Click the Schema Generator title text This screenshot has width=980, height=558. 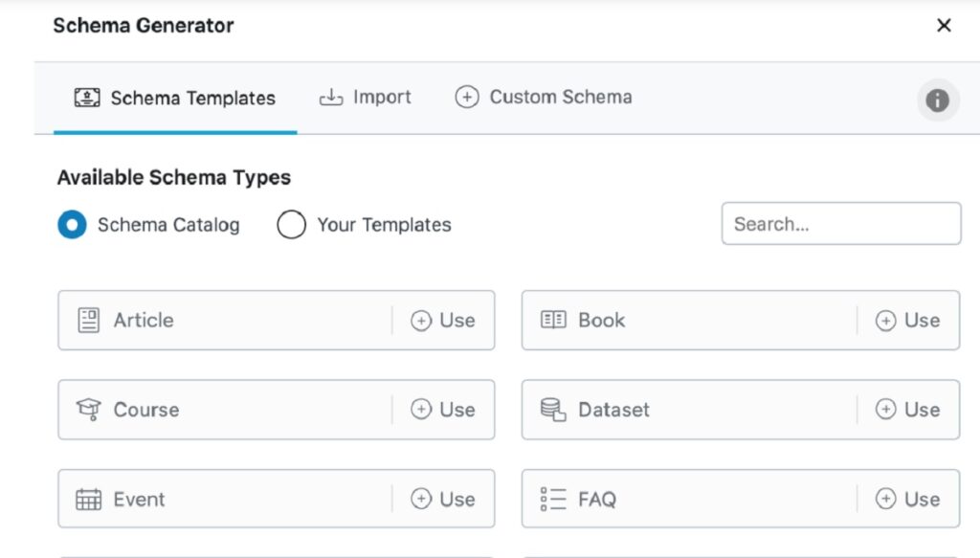144,26
